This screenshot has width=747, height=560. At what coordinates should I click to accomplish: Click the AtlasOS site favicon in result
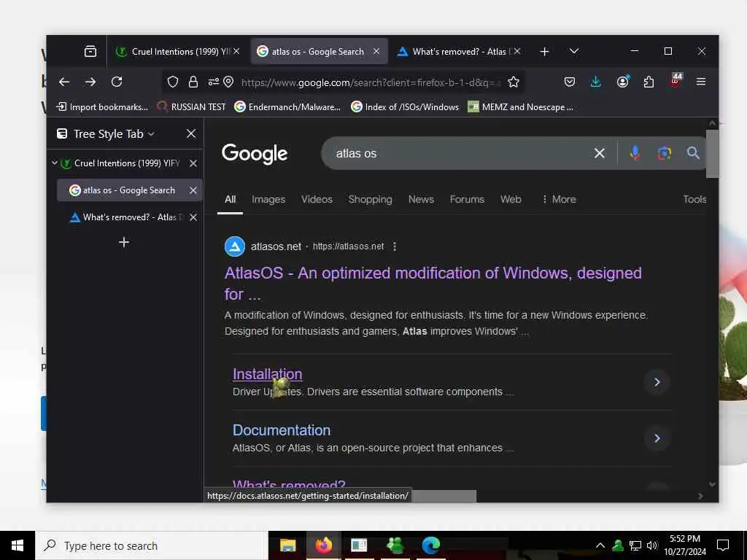(x=235, y=246)
